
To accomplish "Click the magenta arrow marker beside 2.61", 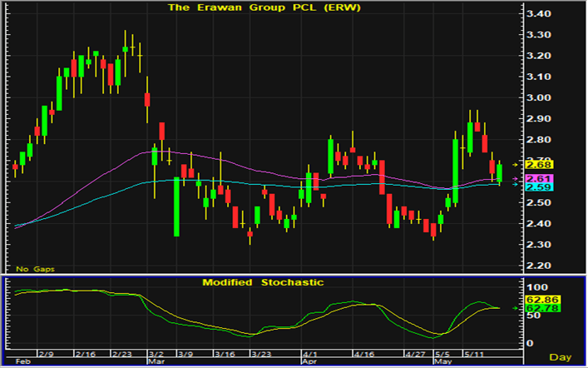I will (515, 179).
